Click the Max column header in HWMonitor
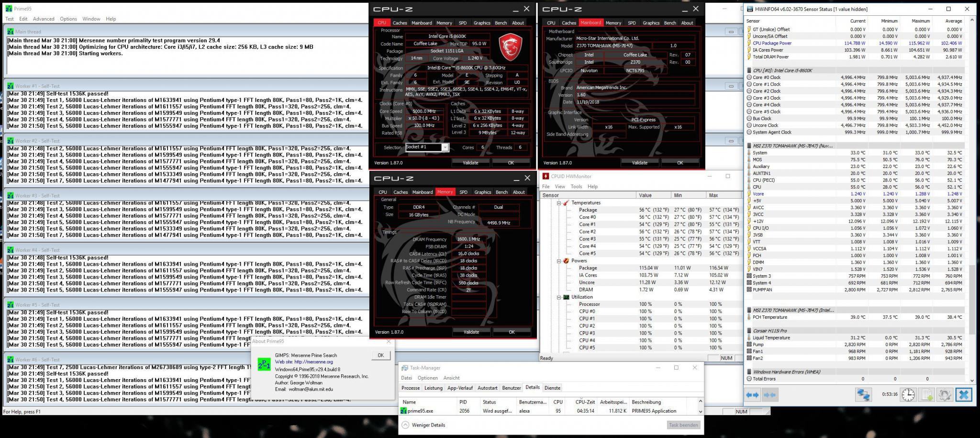The width and height of the screenshot is (980, 438). pos(724,195)
